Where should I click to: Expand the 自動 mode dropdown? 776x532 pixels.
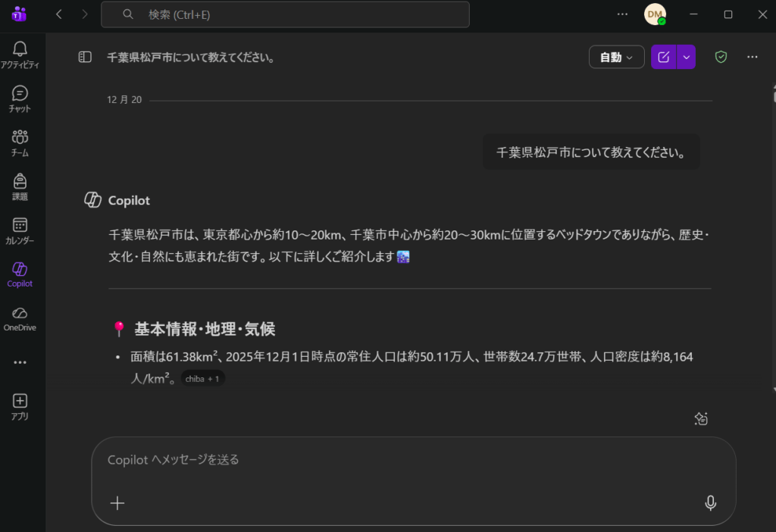[x=616, y=57]
